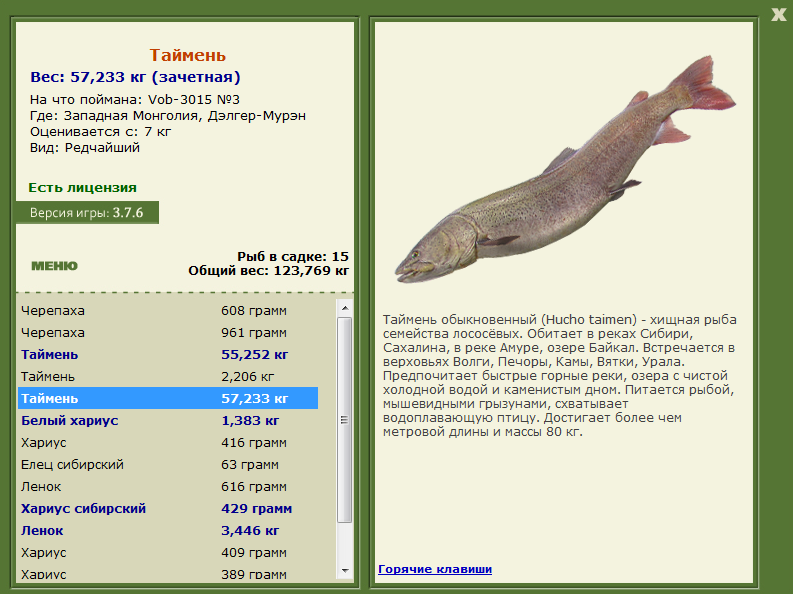The height and width of the screenshot is (594, 793).
Task: Select the Ленок 3,446 кг row
Action: tap(168, 530)
